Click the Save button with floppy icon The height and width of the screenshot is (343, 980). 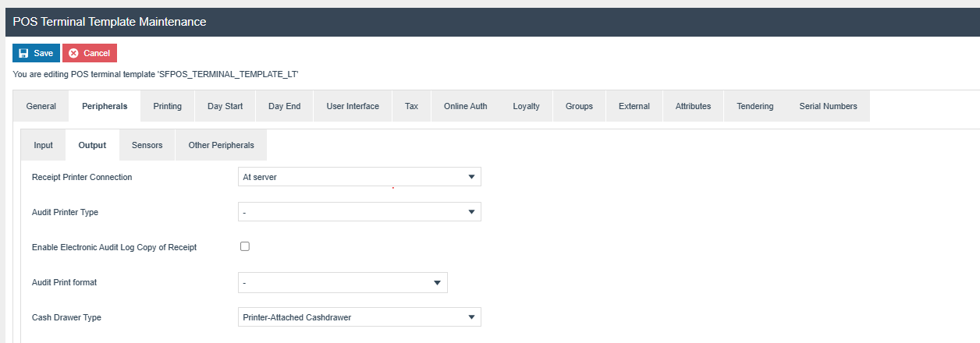[x=36, y=53]
